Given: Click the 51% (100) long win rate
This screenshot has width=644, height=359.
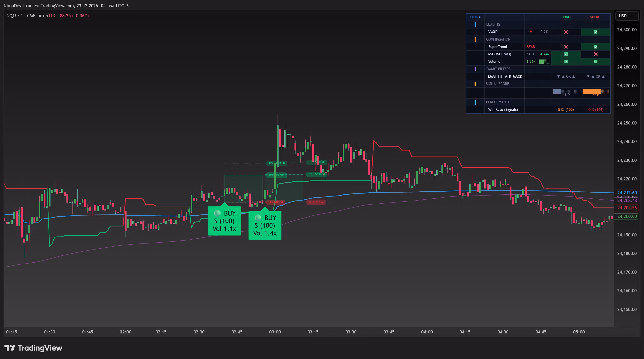Looking at the screenshot, I should [x=566, y=110].
